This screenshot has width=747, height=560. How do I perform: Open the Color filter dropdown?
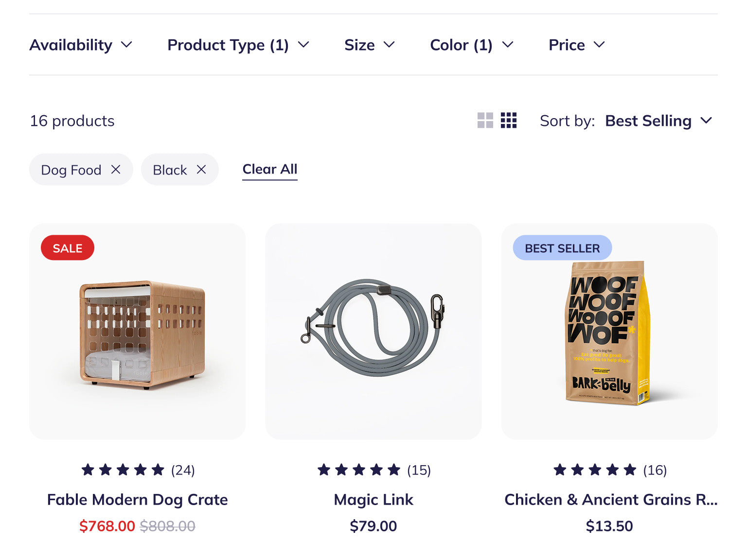471,45
